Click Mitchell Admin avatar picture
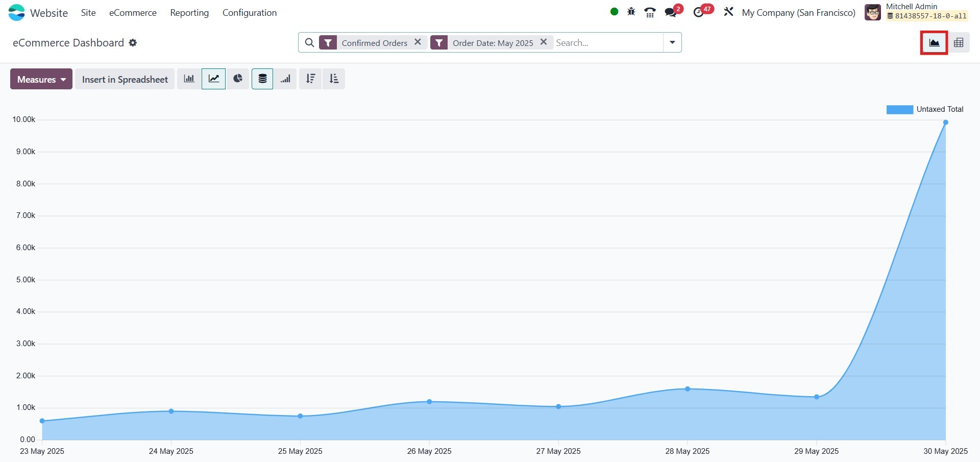Screen dimensions: 980x462 (x=873, y=12)
